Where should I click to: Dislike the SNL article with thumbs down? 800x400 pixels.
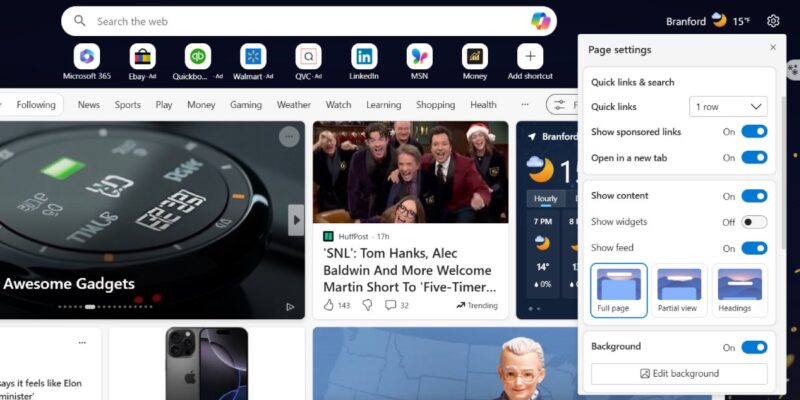367,305
